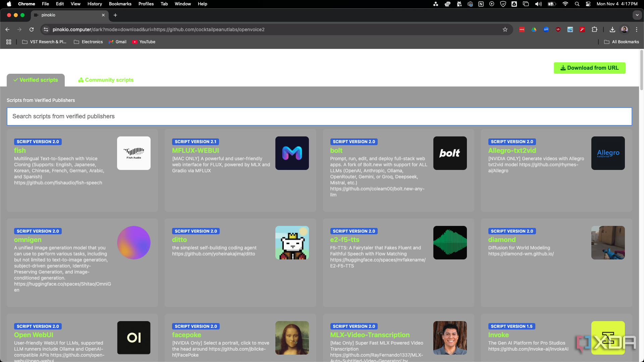Open the History menu
Screen dimensions: 644x362
pos(95,4)
